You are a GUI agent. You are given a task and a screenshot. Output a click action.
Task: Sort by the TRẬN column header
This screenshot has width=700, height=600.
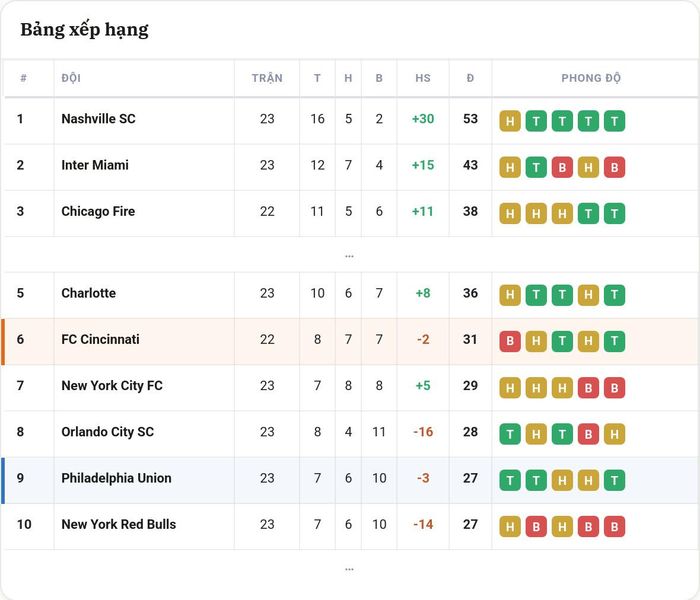[x=267, y=78]
